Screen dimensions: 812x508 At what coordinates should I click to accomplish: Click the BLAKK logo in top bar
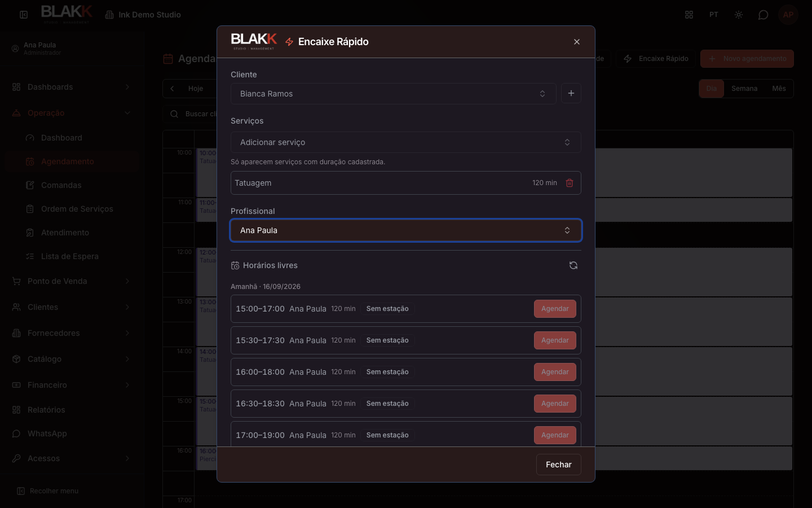[x=67, y=14]
